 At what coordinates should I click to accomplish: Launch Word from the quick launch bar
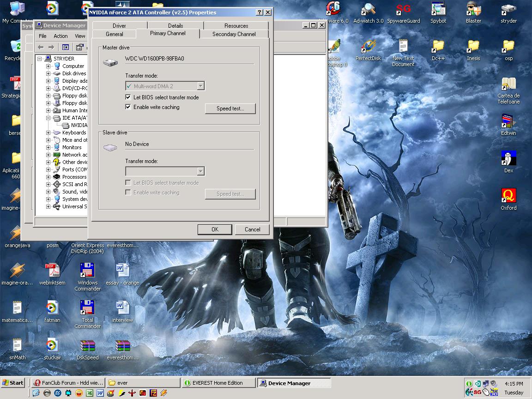coord(100,393)
